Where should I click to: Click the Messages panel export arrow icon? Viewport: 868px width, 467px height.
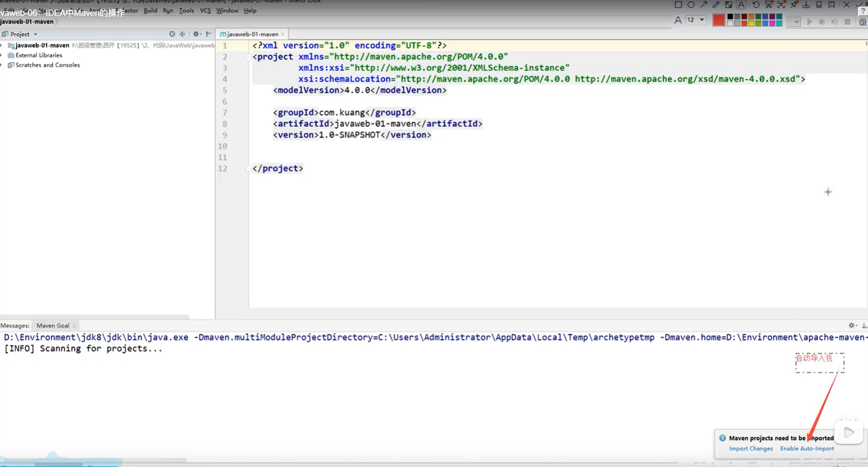tap(864, 325)
